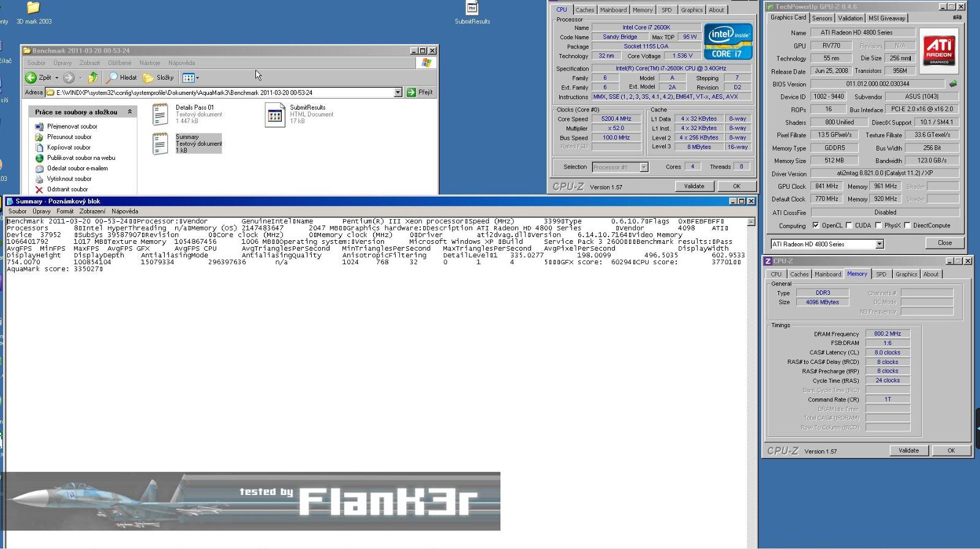The height and width of the screenshot is (549, 980).
Task: Click OK in lower CPU-Z window
Action: [951, 450]
